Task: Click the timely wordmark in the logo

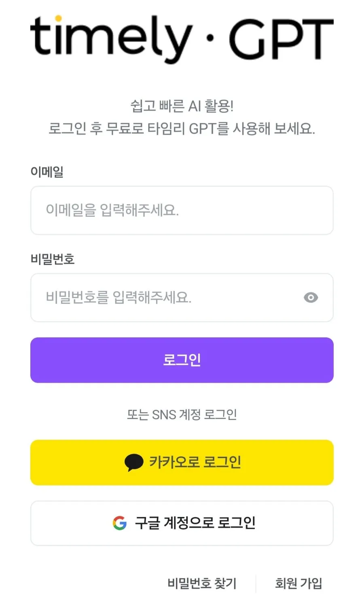Action: pos(112,39)
